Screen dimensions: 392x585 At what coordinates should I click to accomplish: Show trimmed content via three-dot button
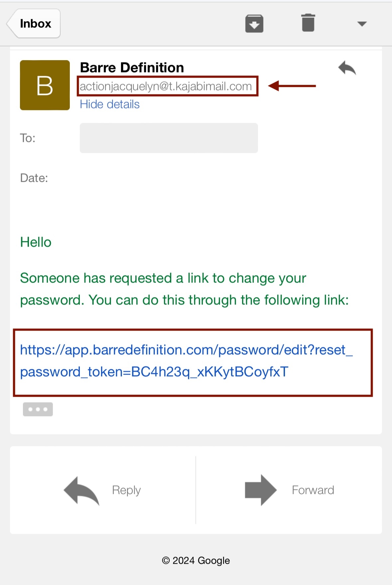38,409
